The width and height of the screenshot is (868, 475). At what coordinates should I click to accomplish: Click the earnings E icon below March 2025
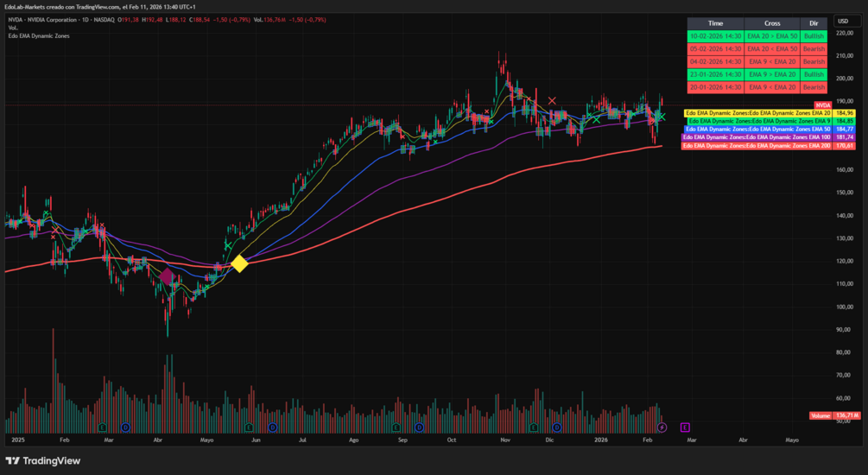(x=103, y=427)
